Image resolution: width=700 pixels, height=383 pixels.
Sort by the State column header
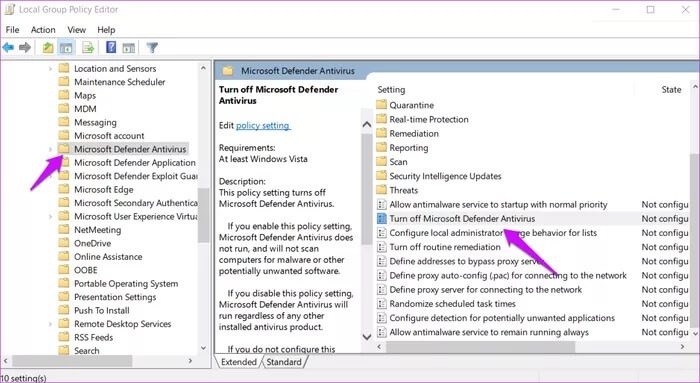coord(671,90)
